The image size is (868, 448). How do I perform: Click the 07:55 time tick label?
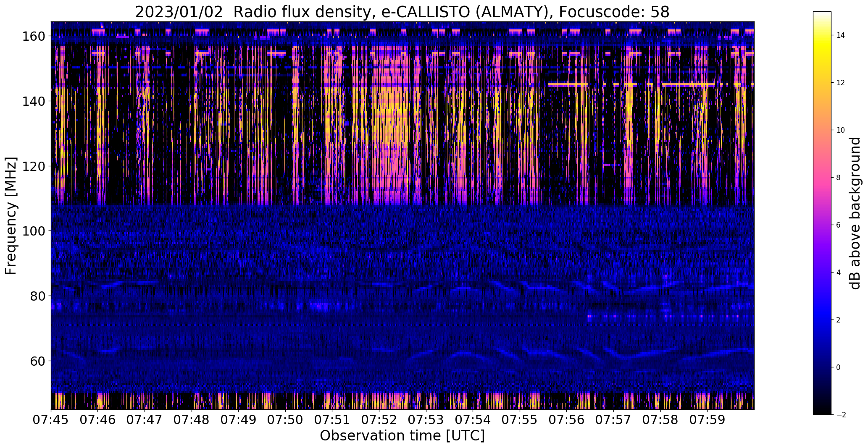[520, 420]
